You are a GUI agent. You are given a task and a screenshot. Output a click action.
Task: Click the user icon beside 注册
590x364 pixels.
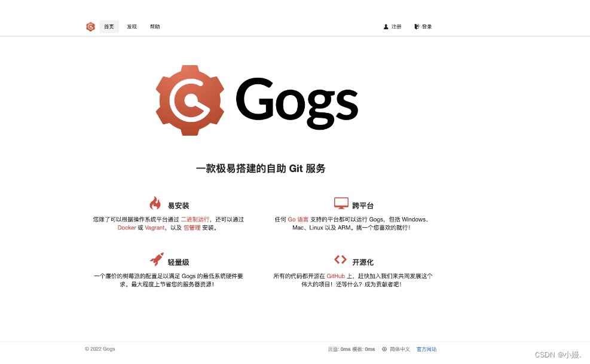tap(386, 27)
